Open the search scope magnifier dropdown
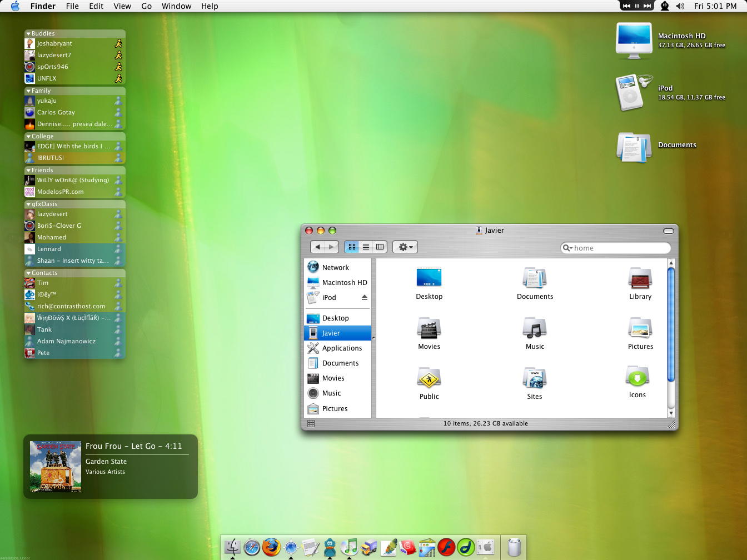747x560 pixels. click(567, 248)
